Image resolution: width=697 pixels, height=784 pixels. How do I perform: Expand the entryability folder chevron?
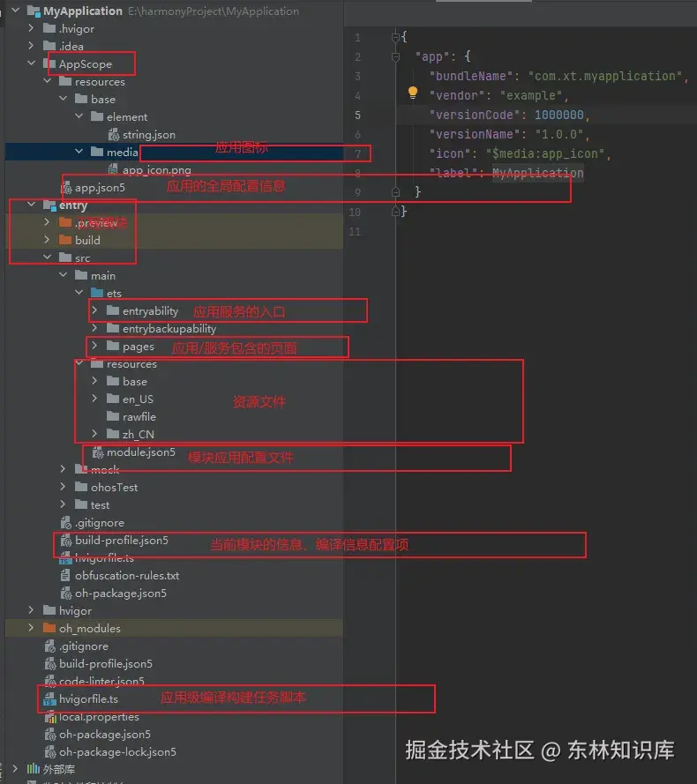95,310
